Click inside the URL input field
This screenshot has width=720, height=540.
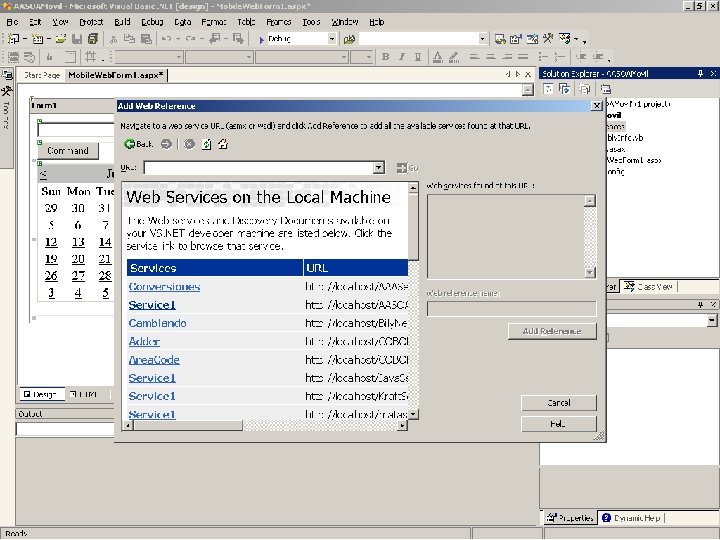[259, 168]
